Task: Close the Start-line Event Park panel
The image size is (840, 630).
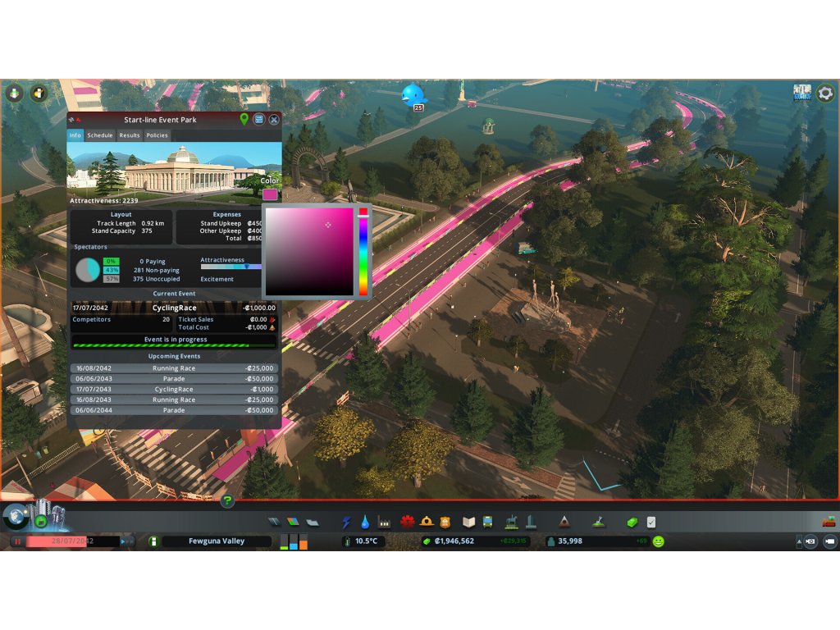Action: point(274,120)
